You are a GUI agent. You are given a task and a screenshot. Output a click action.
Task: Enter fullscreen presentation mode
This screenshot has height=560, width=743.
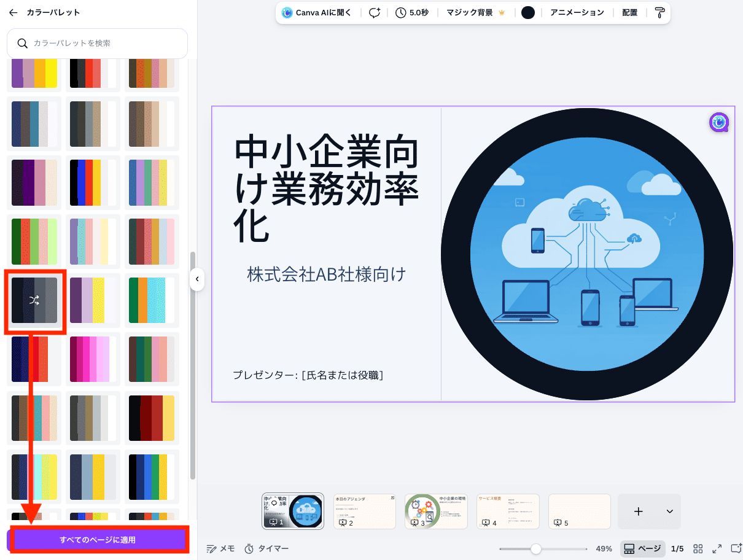point(717,548)
